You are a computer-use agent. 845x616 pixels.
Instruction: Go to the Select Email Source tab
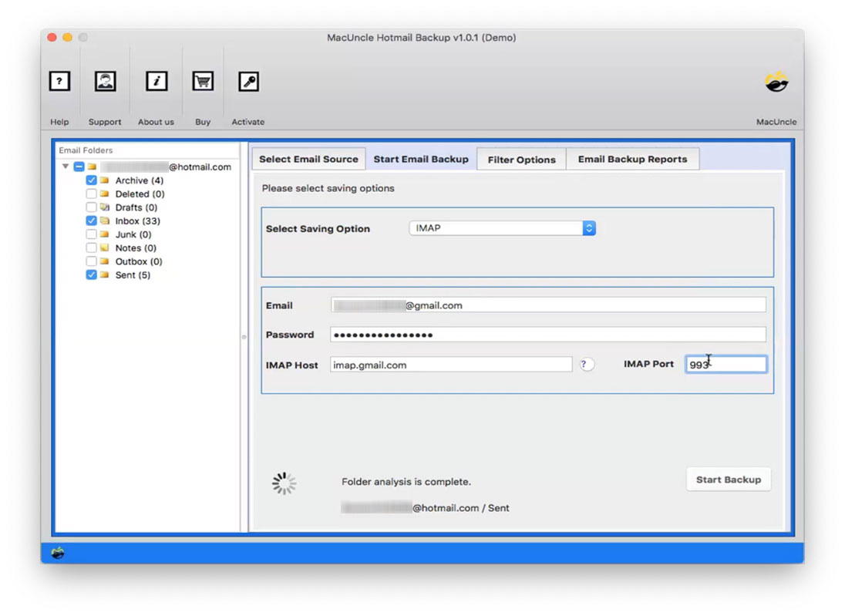(x=308, y=159)
